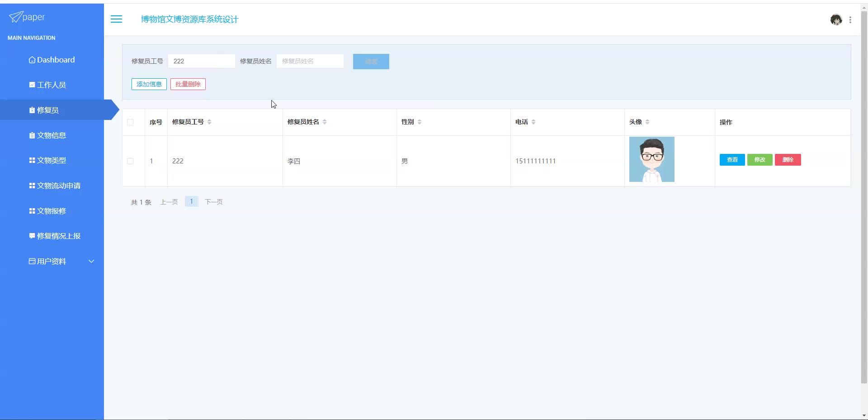Open 文物信息 menu item
868x420 pixels.
[x=52, y=135]
